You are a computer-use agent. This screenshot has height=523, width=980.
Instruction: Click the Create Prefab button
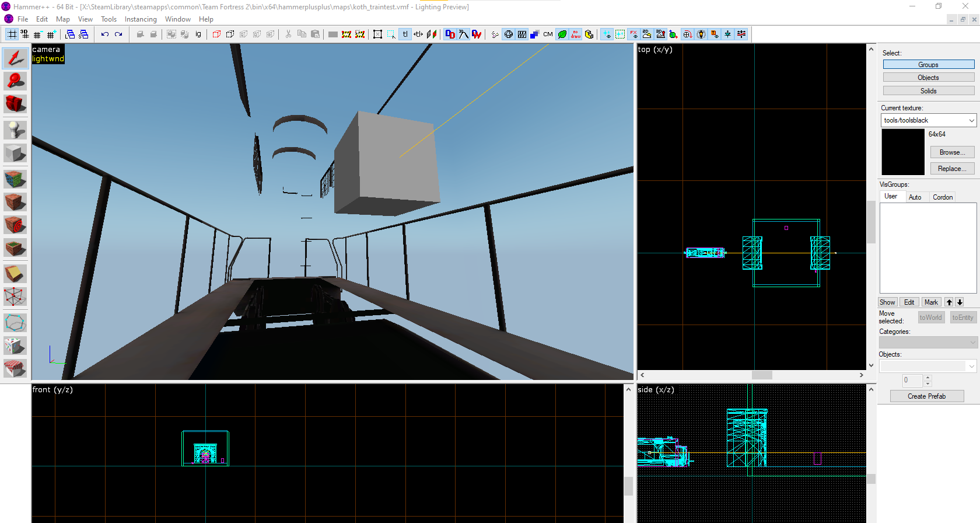tap(927, 396)
